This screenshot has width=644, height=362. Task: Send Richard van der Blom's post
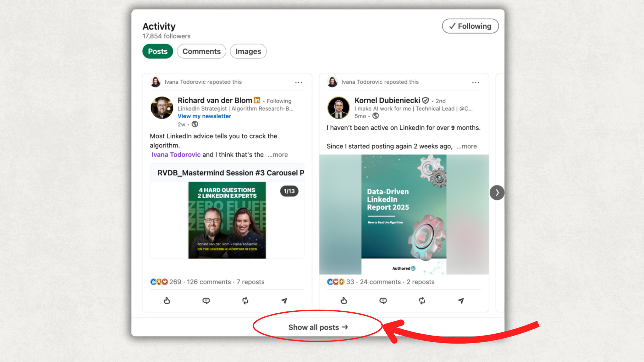[284, 301]
